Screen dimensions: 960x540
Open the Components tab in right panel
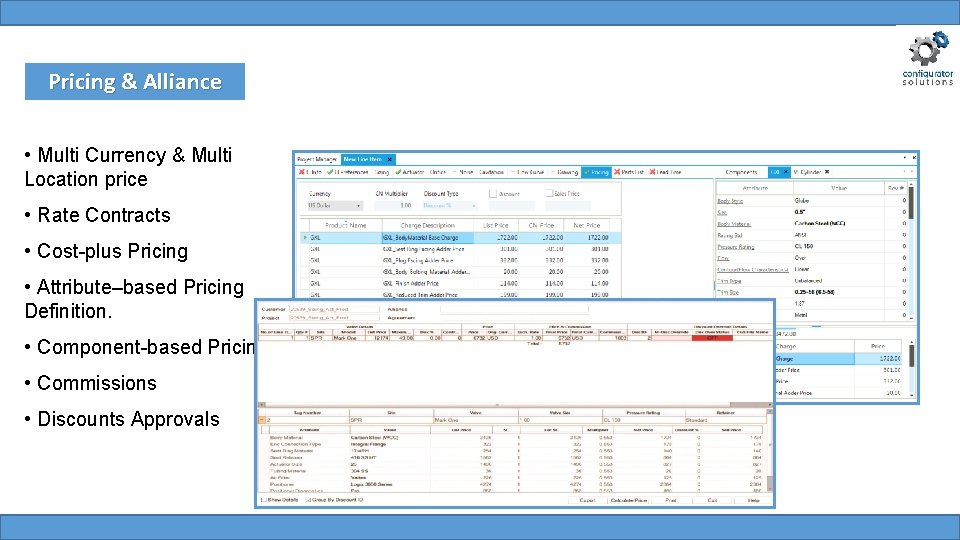(x=741, y=173)
